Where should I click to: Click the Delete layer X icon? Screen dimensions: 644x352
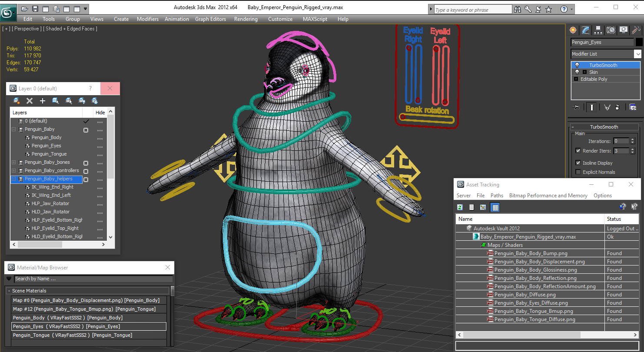(30, 101)
